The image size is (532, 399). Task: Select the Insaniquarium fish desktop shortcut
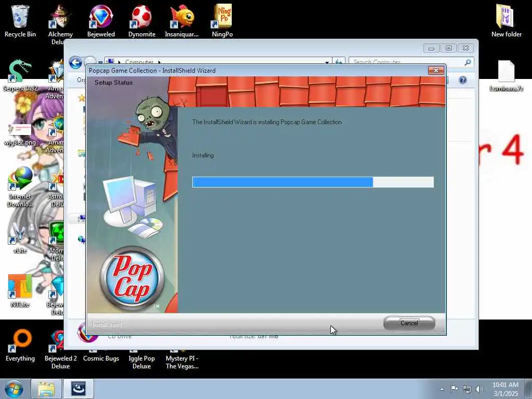click(182, 21)
